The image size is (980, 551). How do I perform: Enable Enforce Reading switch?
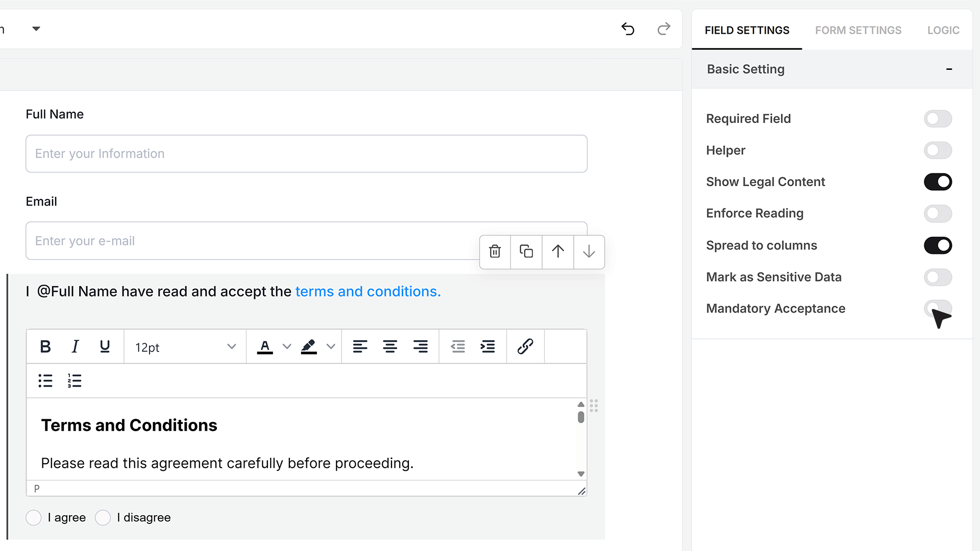[938, 214]
